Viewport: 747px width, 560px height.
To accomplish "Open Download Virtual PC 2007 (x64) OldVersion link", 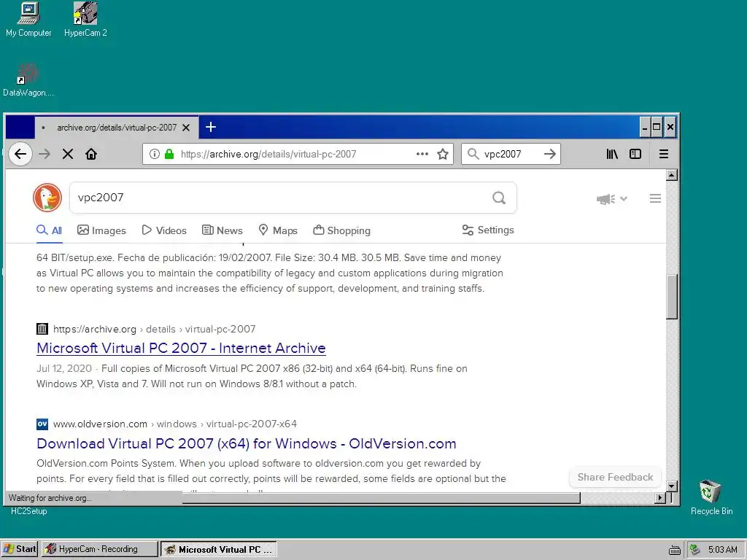I will click(247, 443).
